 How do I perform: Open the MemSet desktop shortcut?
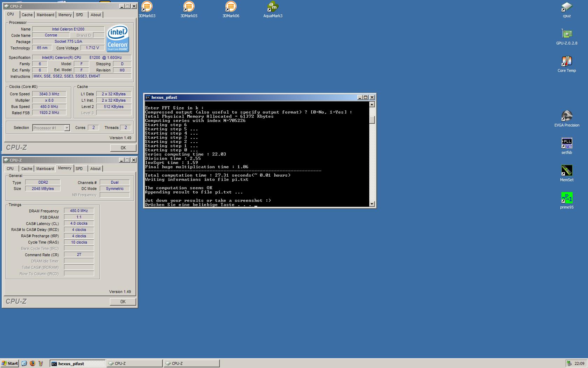(567, 173)
